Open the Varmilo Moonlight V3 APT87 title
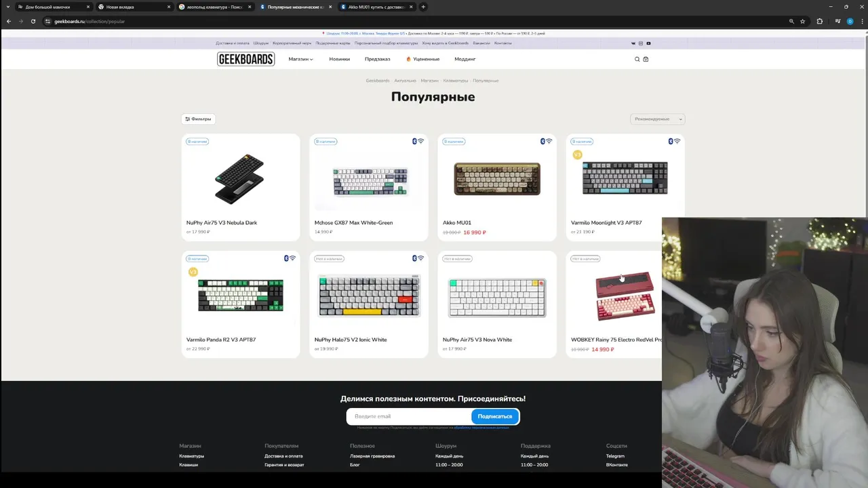The width and height of the screenshot is (868, 488). pos(606,222)
